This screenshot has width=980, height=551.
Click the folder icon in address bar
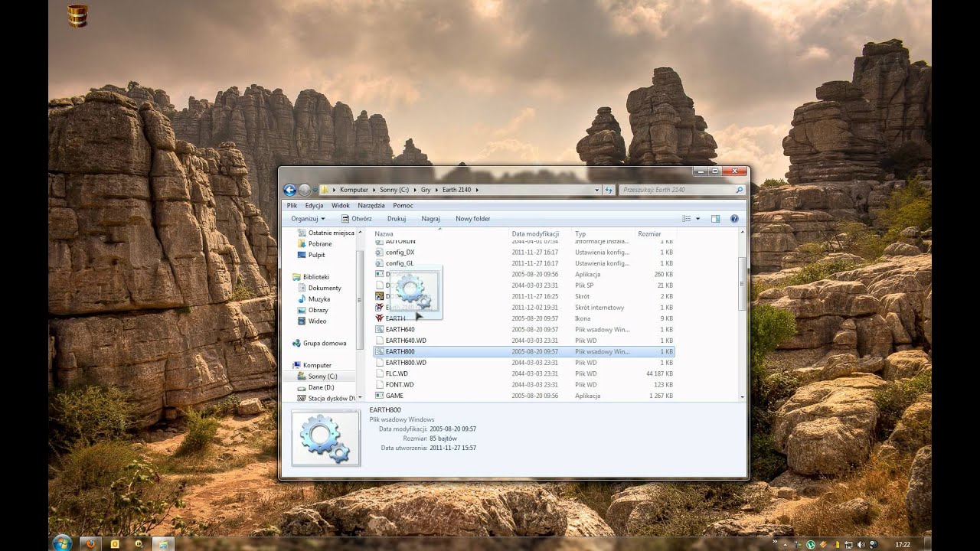325,190
